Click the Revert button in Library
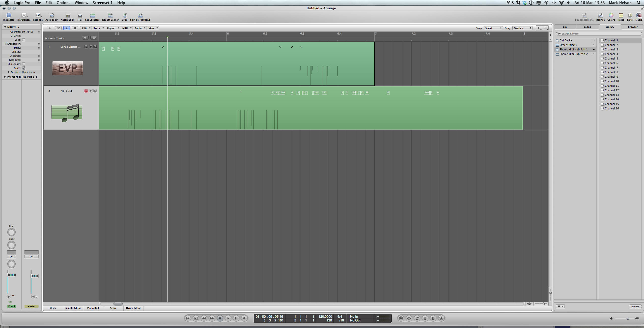 click(635, 306)
